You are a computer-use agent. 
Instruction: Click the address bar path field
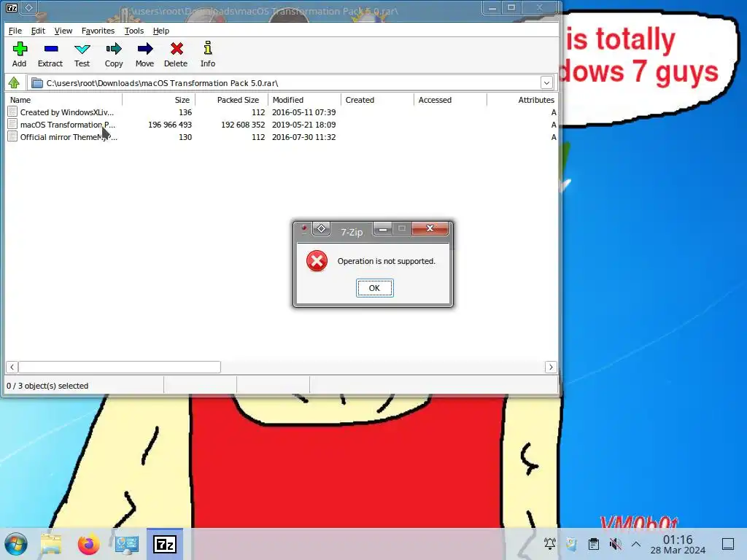(285, 83)
